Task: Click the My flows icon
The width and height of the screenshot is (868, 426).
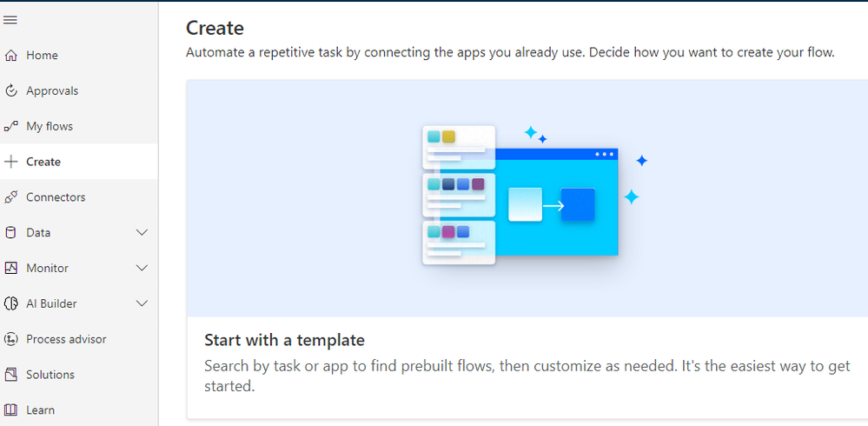Action: 11,127
